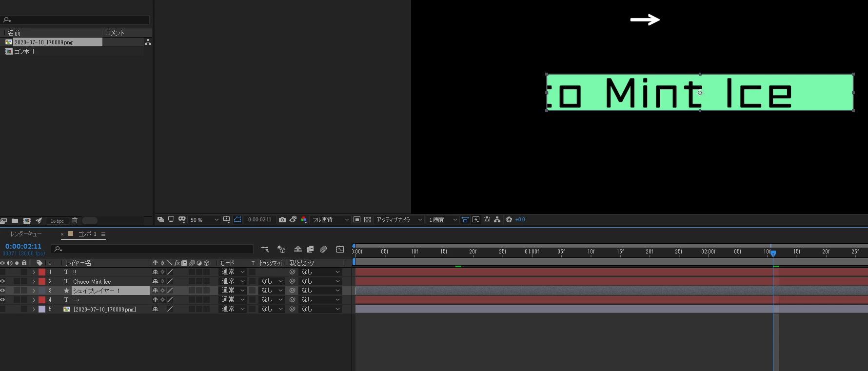The height and width of the screenshot is (371, 868).
Task: Hide the シェイプレイヤー 1 layer
Action: [2, 291]
